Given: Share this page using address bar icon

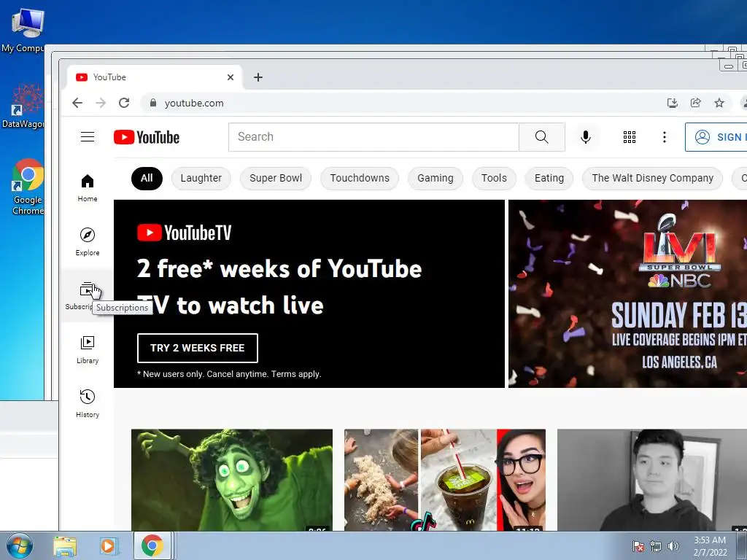Looking at the screenshot, I should tap(695, 103).
